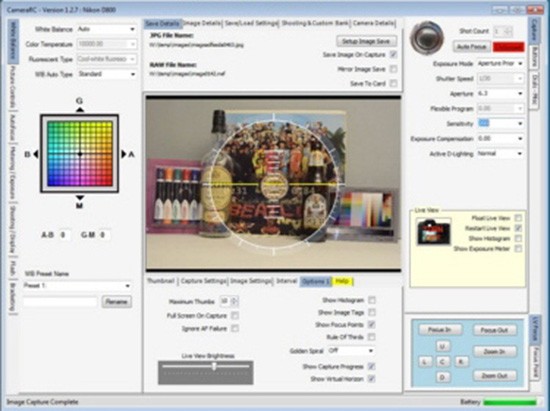Image resolution: width=550 pixels, height=411 pixels.
Task: Open the yellow Help tab
Action: click(342, 281)
